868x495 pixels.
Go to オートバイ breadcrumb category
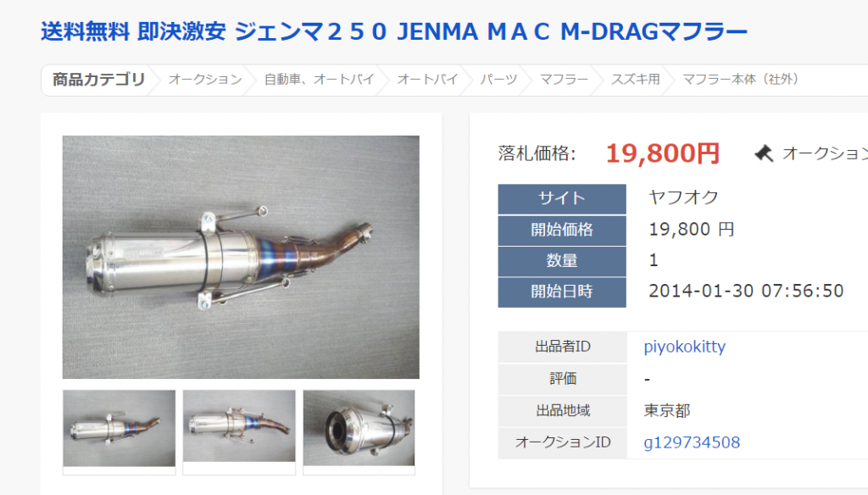(427, 79)
